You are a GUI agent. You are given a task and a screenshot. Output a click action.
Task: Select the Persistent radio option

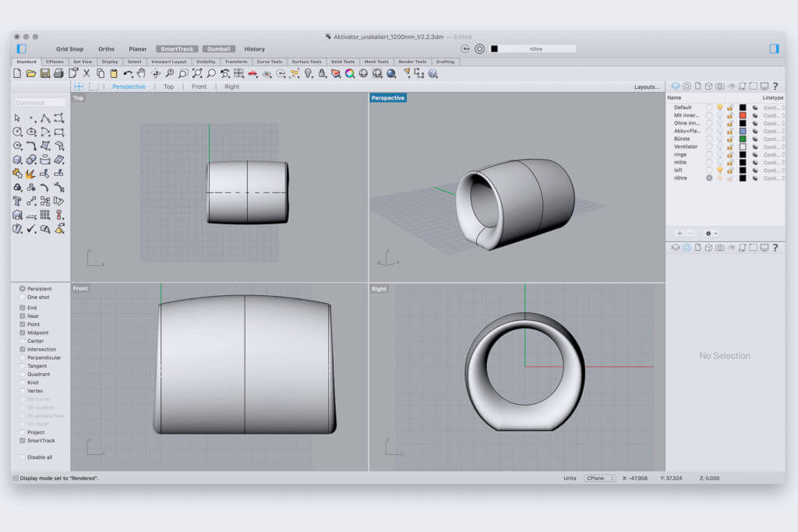(x=23, y=288)
